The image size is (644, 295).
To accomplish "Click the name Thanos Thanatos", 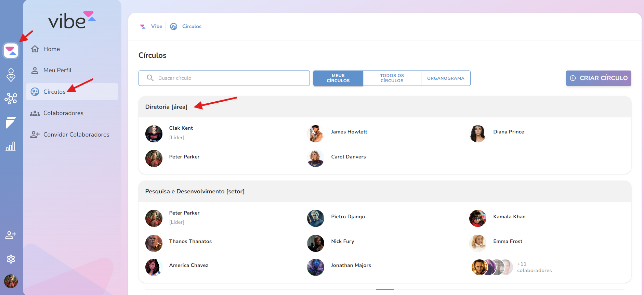I will [x=190, y=241].
